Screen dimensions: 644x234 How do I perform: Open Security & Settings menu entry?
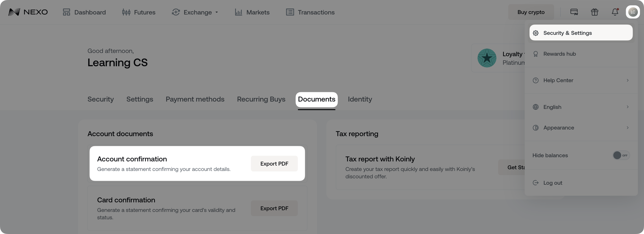tap(567, 33)
